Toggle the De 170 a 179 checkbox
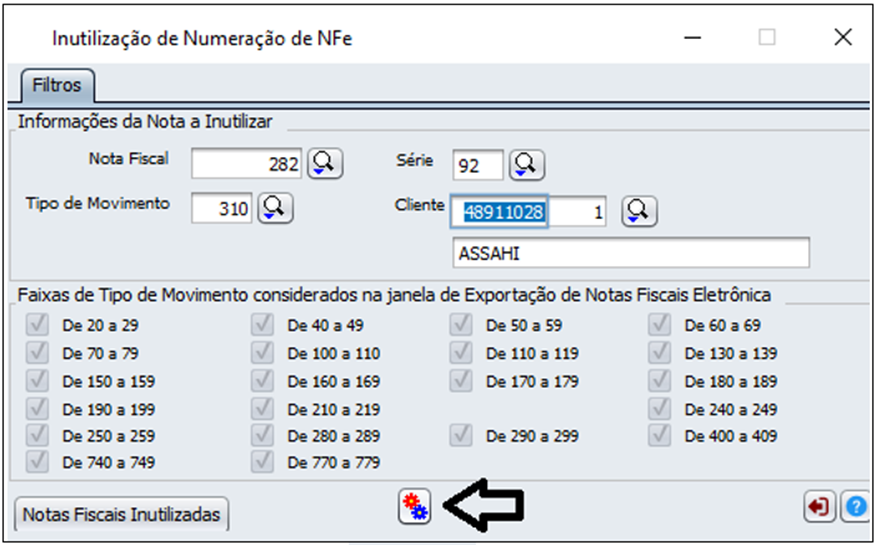This screenshot has width=876, height=545. 460,381
